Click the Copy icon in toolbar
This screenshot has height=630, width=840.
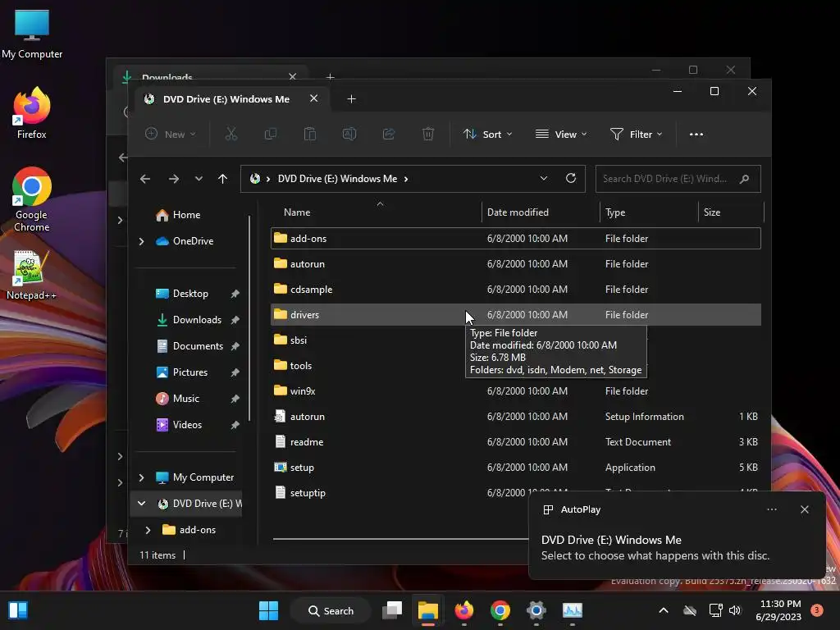tap(271, 134)
